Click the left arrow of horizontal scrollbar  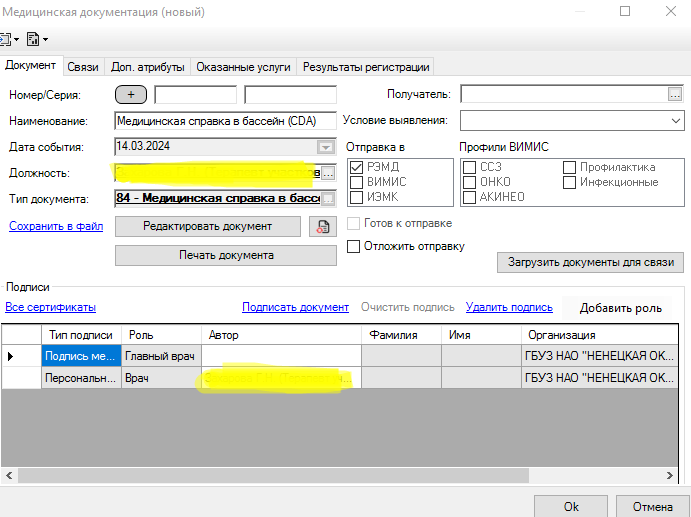(9, 476)
